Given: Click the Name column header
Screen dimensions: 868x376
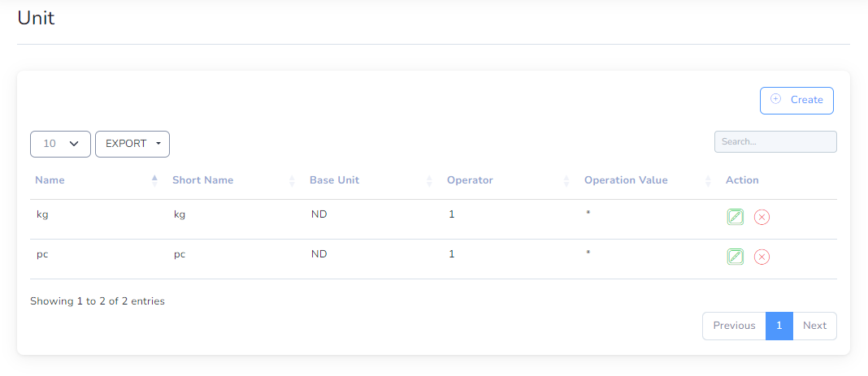Looking at the screenshot, I should (x=50, y=180).
